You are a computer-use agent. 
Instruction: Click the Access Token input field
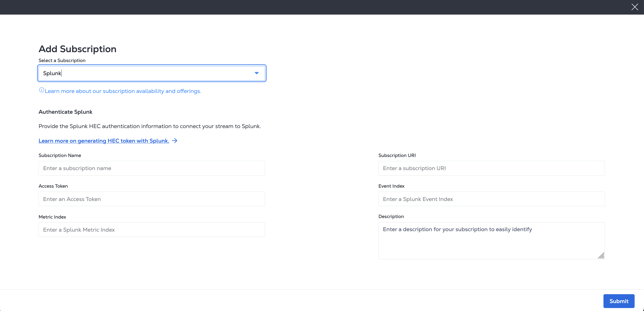(x=151, y=199)
